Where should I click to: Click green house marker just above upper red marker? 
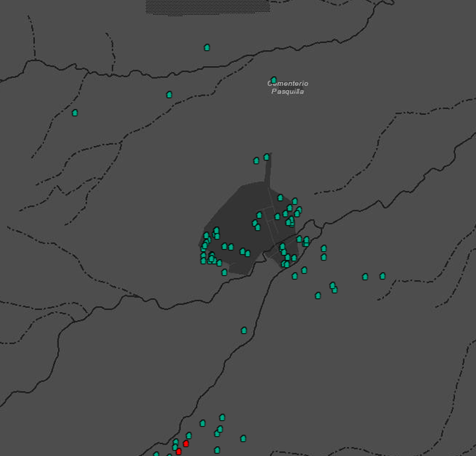(x=188, y=436)
